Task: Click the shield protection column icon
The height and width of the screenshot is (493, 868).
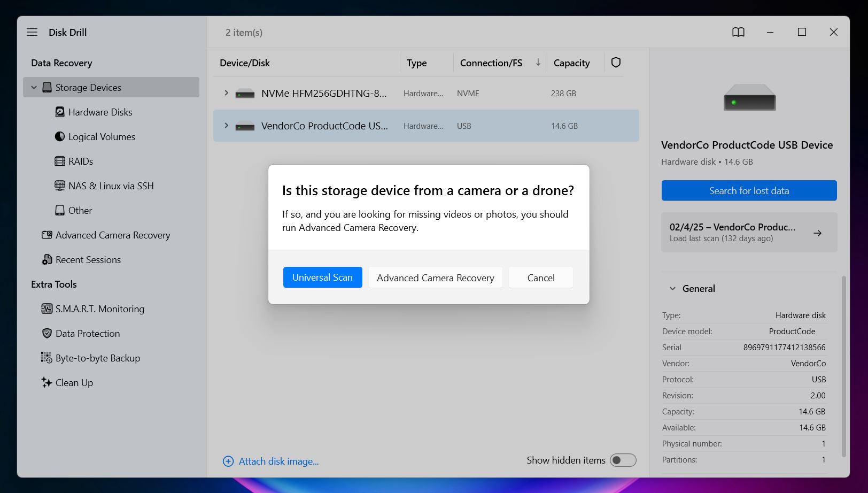Action: (616, 63)
